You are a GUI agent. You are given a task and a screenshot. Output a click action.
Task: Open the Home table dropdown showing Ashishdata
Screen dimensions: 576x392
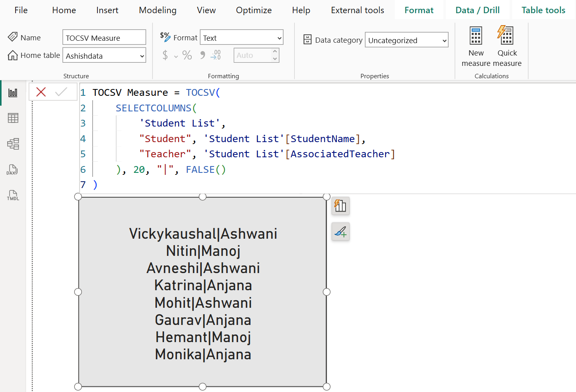pyautogui.click(x=104, y=55)
